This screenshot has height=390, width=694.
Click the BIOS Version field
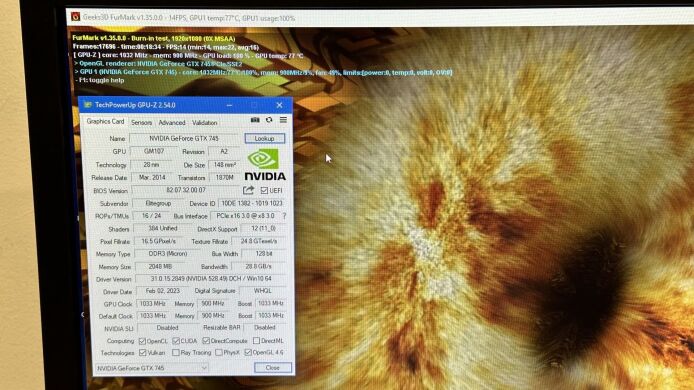tap(186, 190)
